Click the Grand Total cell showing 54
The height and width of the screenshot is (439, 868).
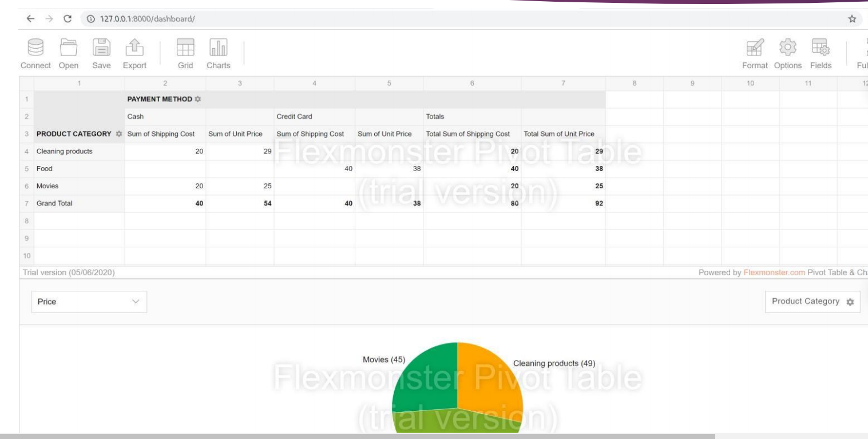[240, 204]
